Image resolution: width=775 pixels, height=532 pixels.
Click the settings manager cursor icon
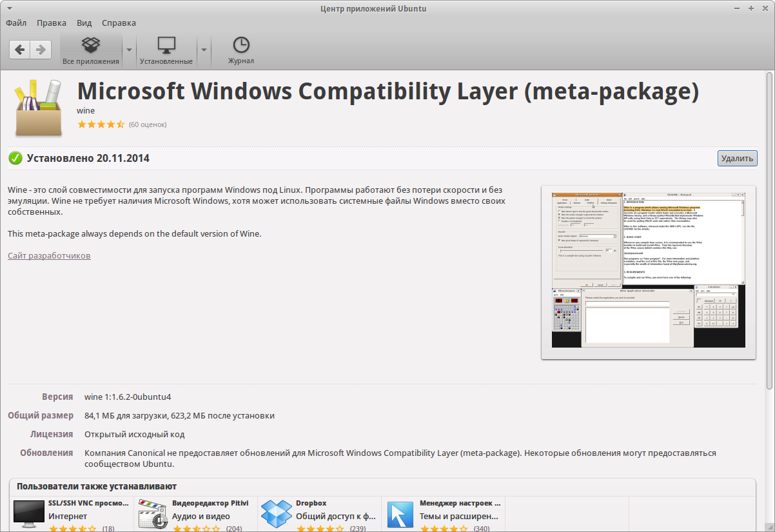pos(400,515)
